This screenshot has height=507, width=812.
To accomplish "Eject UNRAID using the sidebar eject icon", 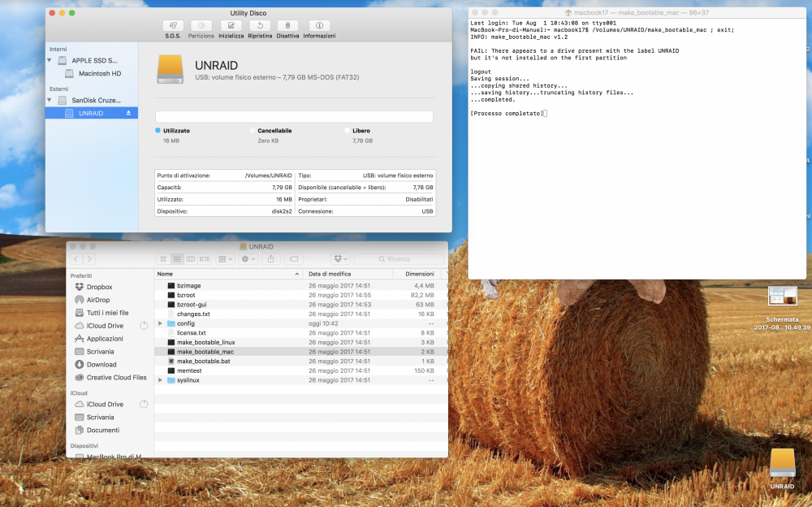I will [128, 113].
